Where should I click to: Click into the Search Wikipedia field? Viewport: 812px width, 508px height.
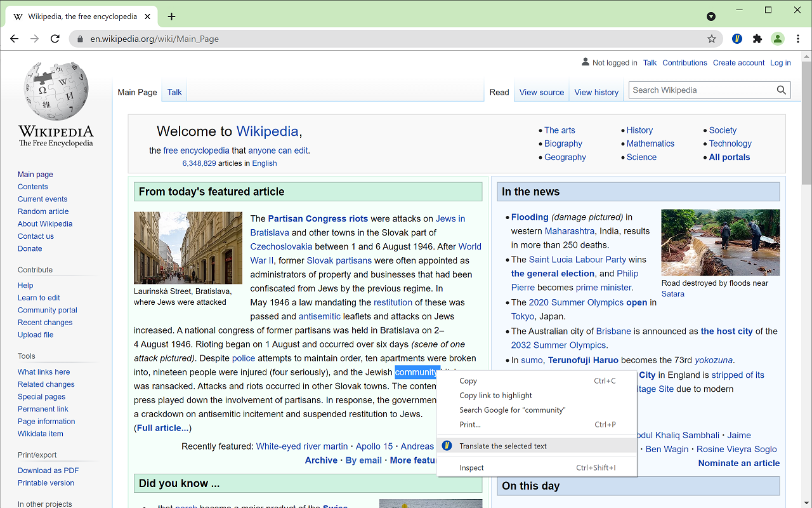[x=701, y=90]
